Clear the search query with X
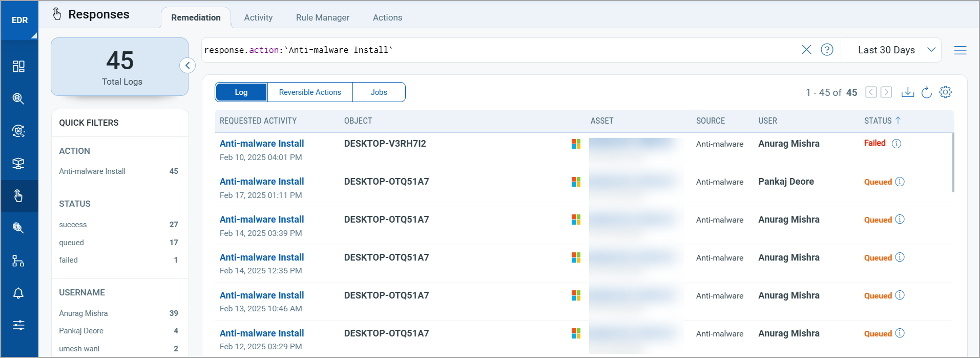Screen dimensions: 980x358 click(806, 50)
